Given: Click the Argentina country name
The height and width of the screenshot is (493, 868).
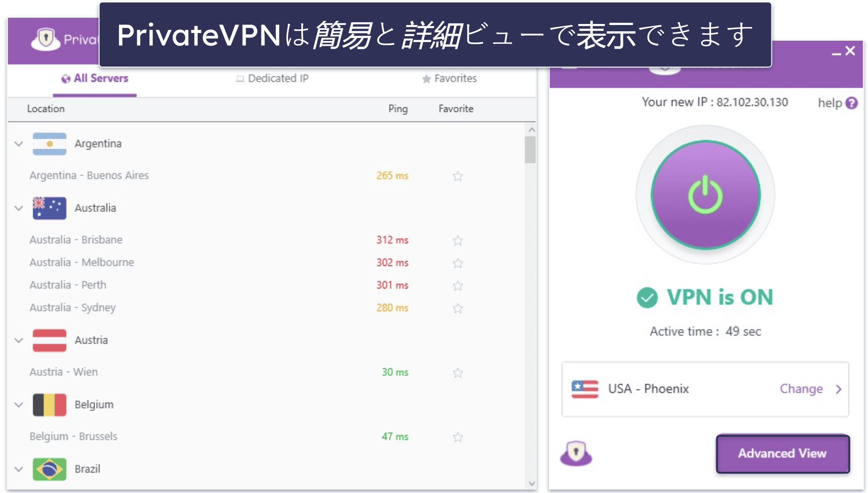Looking at the screenshot, I should click(x=98, y=144).
